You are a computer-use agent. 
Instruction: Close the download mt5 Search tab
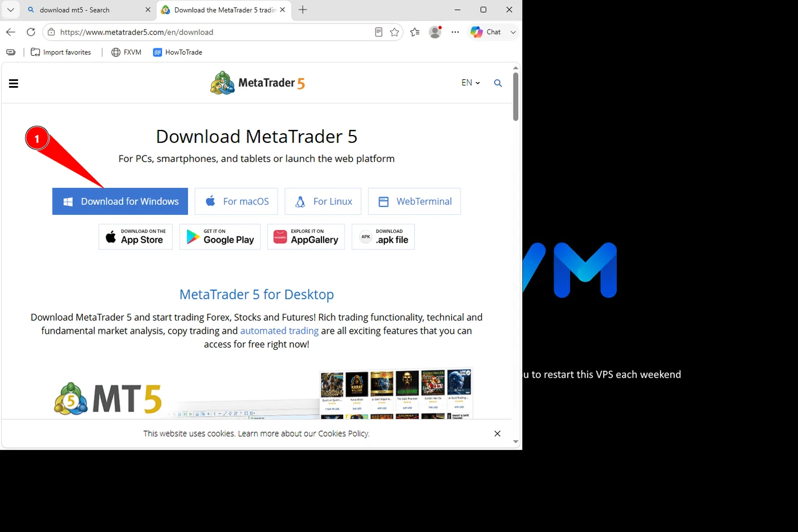(148, 10)
